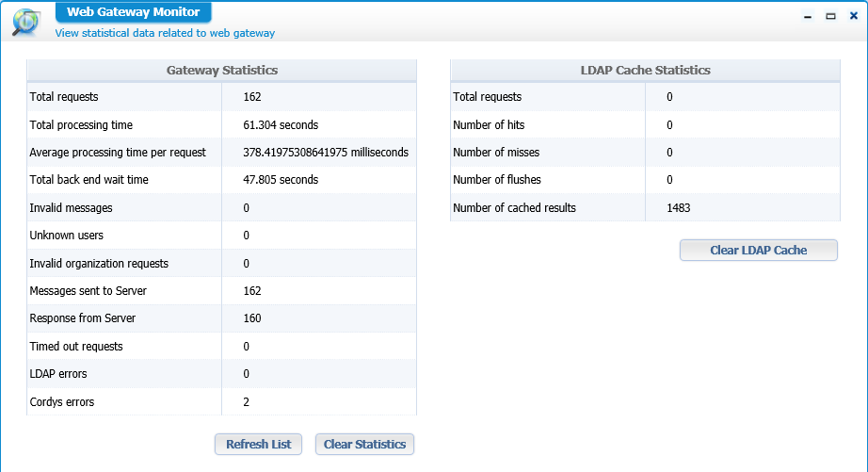This screenshot has width=868, height=472.
Task: Select the value '378.41975308641975 milliseconds'
Action: 326,153
